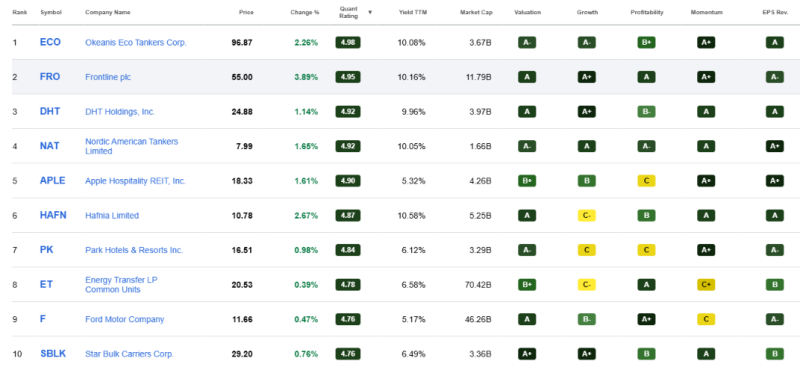Select SBLK's A+ Valuation grade badge
Image resolution: width=800 pixels, height=367 pixels.
click(x=527, y=354)
